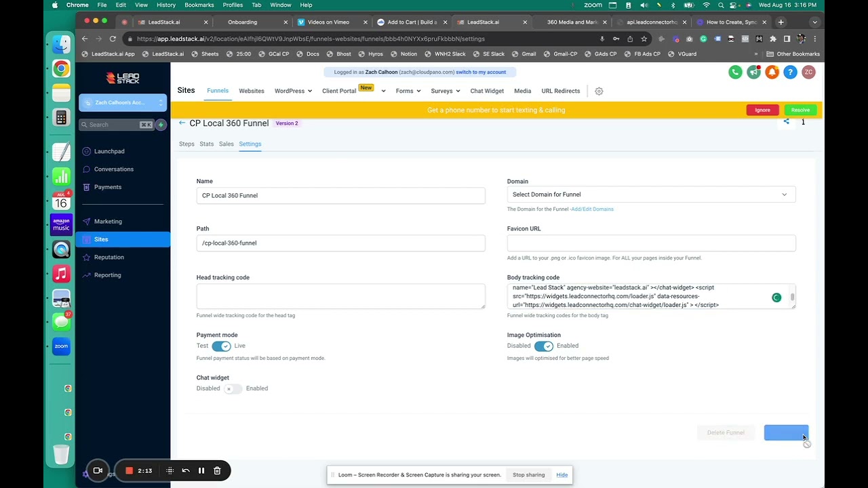Click Stop sharing in Loom bar

(x=528, y=474)
